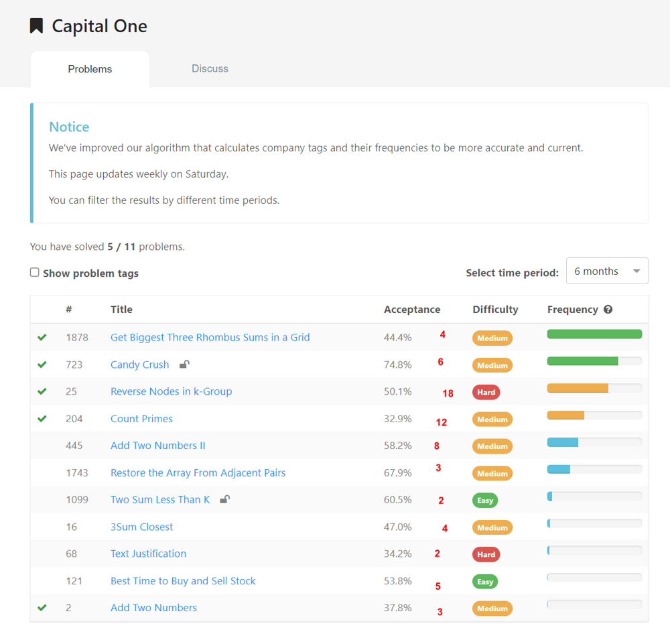Viewport: 670px width, 644px height.
Task: Click the Easy badge on Best Time to Buy row
Action: click(x=485, y=581)
